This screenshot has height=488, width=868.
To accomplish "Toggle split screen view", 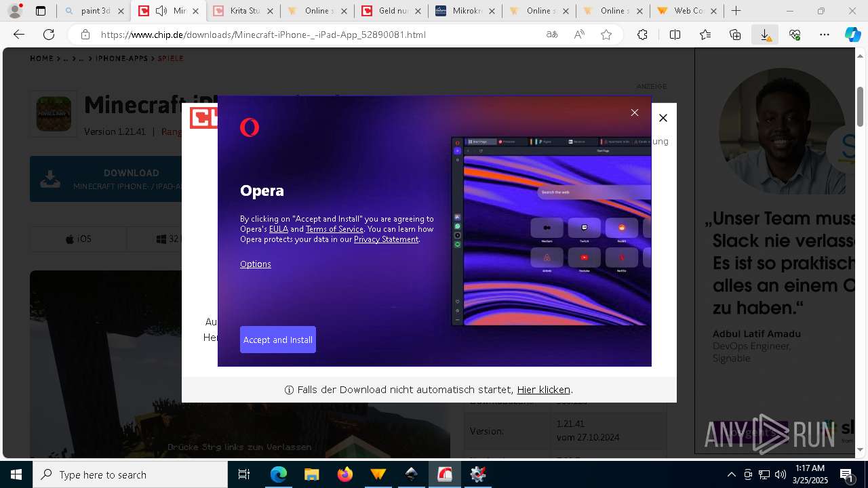I will pyautogui.click(x=675, y=35).
